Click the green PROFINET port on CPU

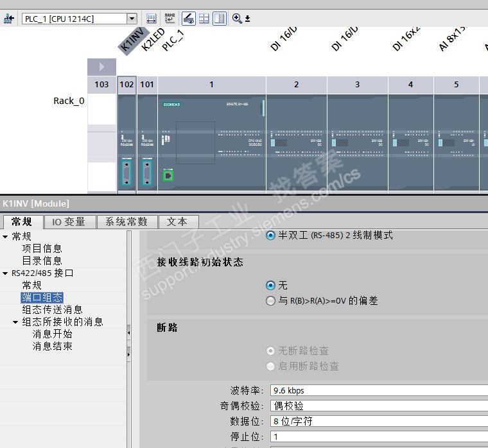tap(168, 175)
